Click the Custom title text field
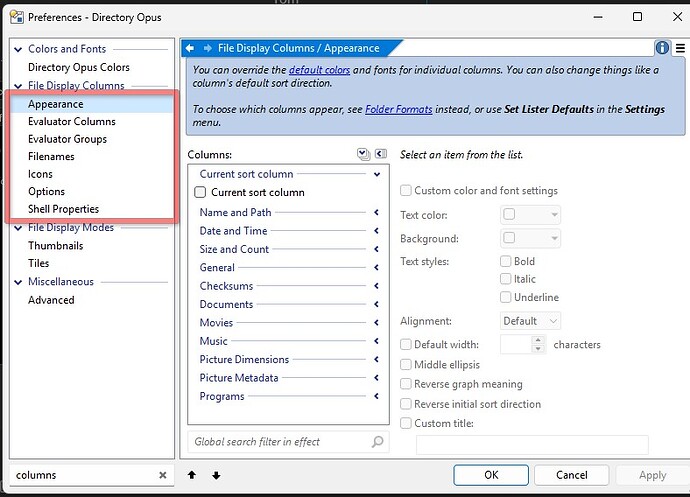Image resolution: width=690 pixels, height=497 pixels. point(532,445)
